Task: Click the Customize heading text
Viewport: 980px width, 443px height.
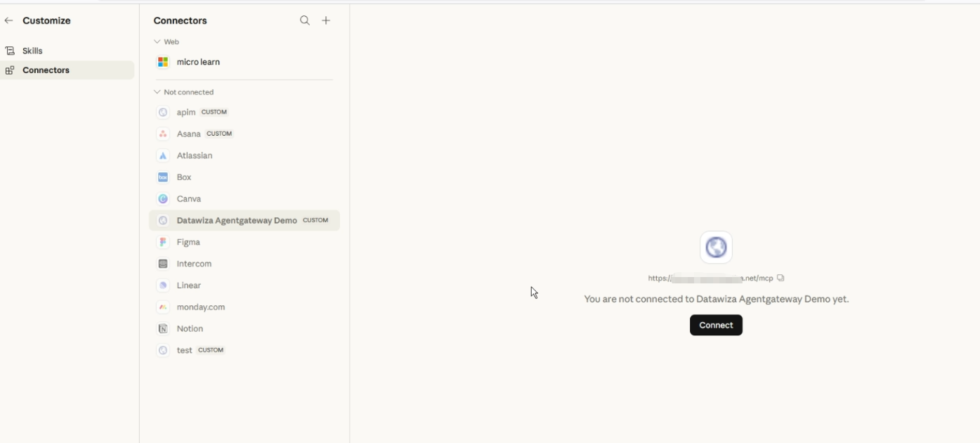Action: pyautogui.click(x=46, y=21)
